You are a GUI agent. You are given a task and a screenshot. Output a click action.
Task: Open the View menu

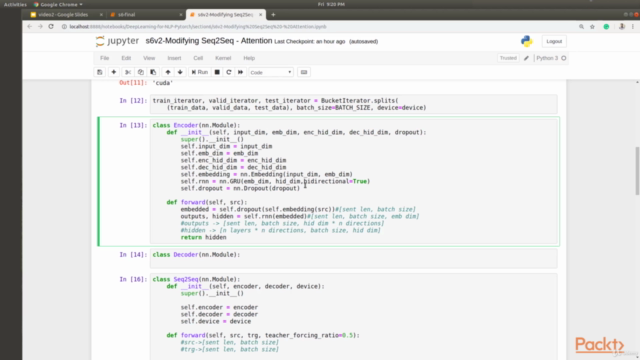[x=149, y=58]
